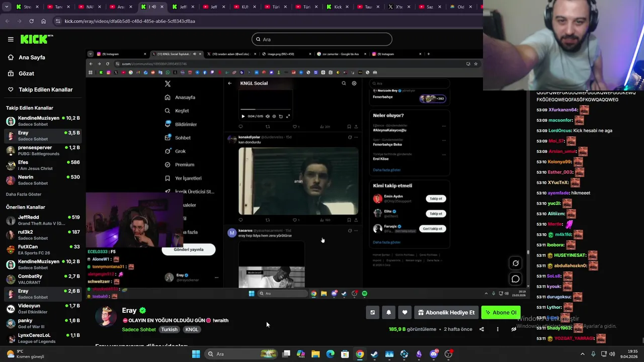Click LordOrcus username in chat
The image size is (644, 362).
click(560, 131)
